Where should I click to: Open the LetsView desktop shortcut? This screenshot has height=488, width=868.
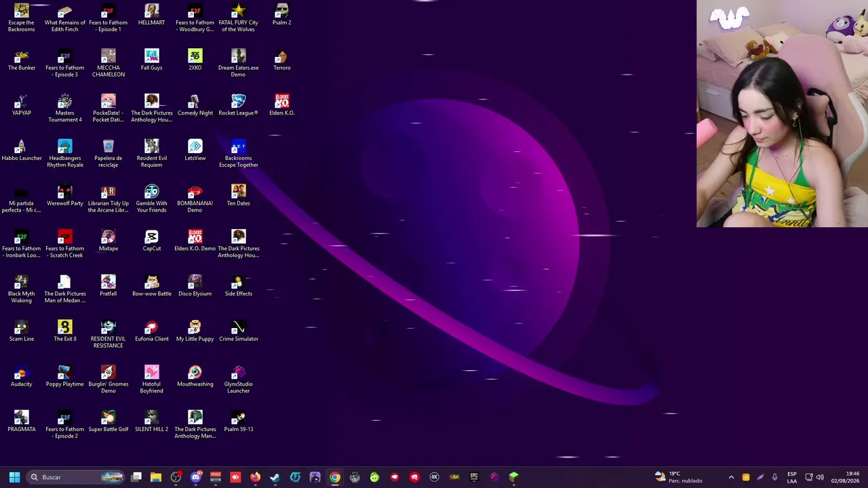click(195, 150)
